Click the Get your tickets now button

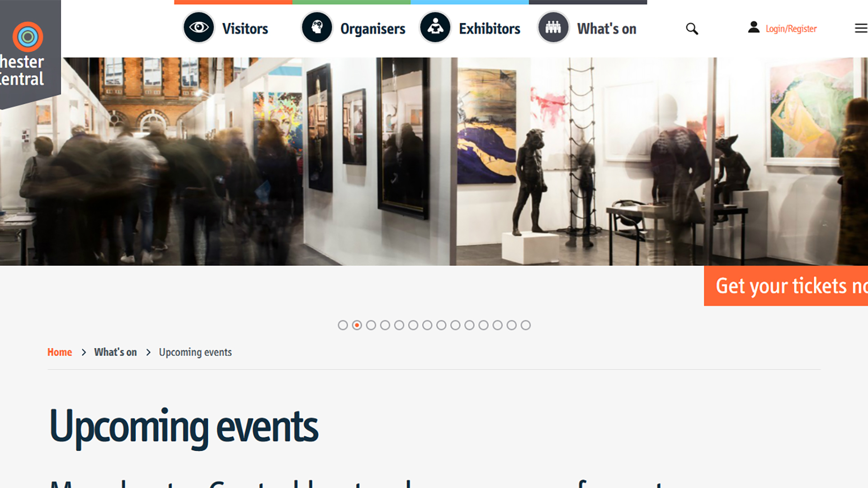pyautogui.click(x=786, y=286)
